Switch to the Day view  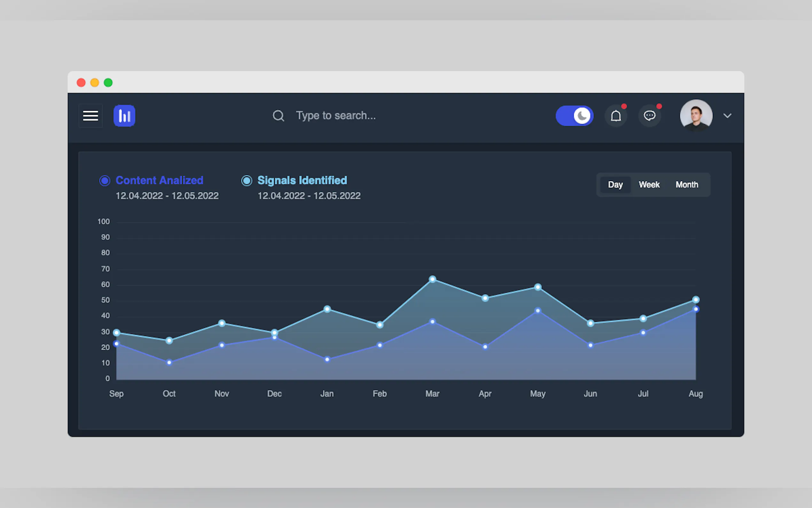coord(615,185)
